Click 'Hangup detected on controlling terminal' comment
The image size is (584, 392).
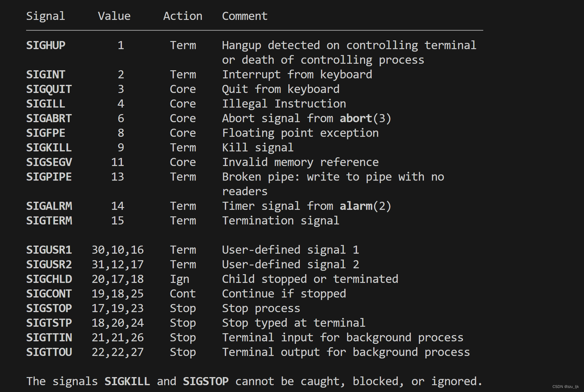pos(349,45)
